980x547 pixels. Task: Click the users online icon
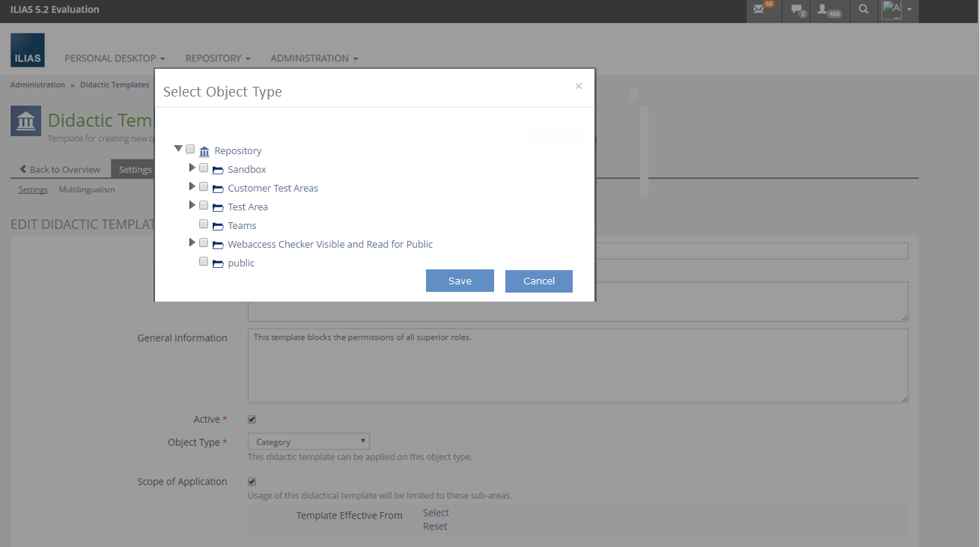coord(826,10)
